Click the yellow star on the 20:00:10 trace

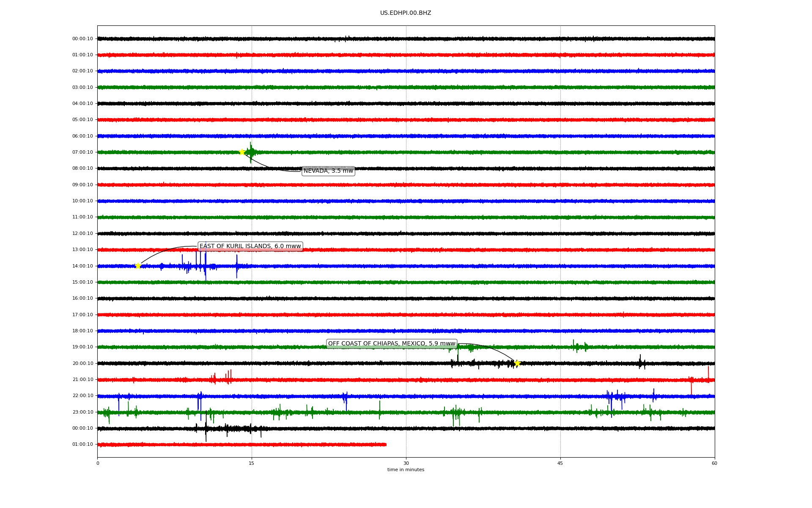tap(517, 363)
